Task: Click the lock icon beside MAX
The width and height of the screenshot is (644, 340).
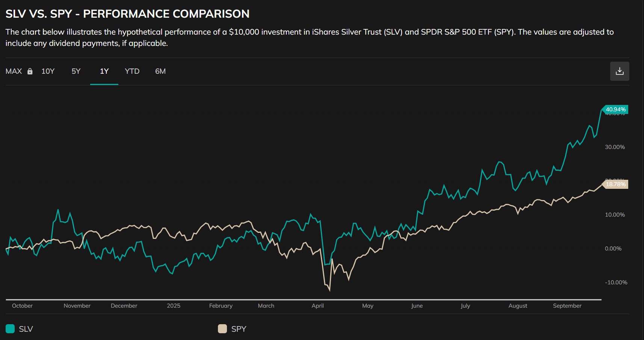Action: point(30,71)
